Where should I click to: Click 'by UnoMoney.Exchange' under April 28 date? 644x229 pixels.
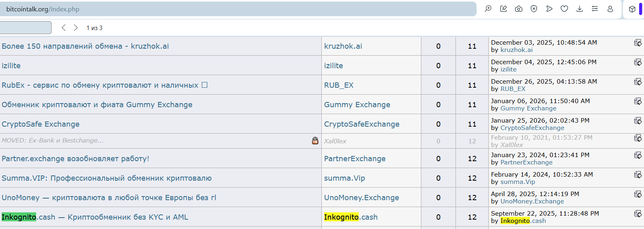point(532,201)
